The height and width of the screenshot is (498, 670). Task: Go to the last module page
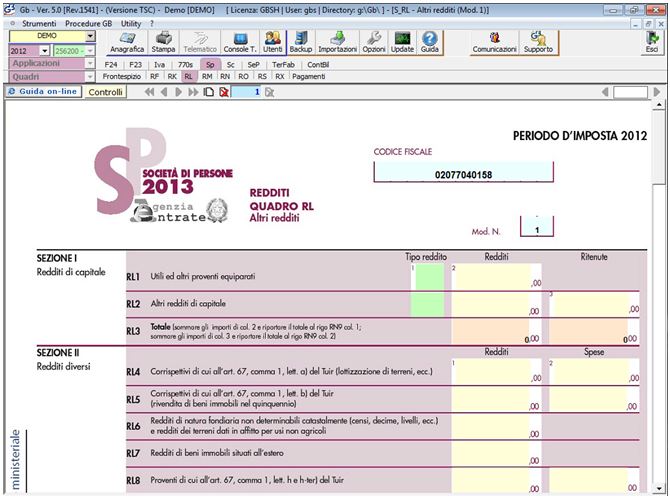point(193,92)
